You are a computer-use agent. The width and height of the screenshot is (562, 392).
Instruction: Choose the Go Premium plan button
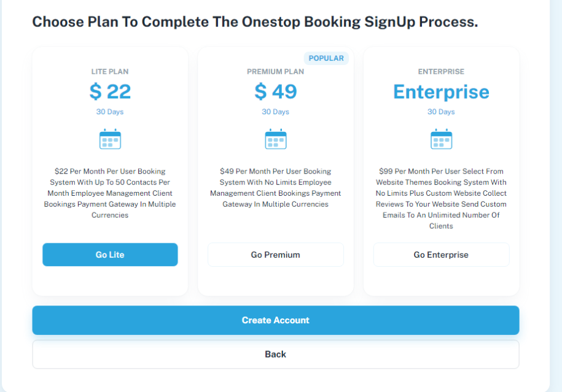point(276,255)
